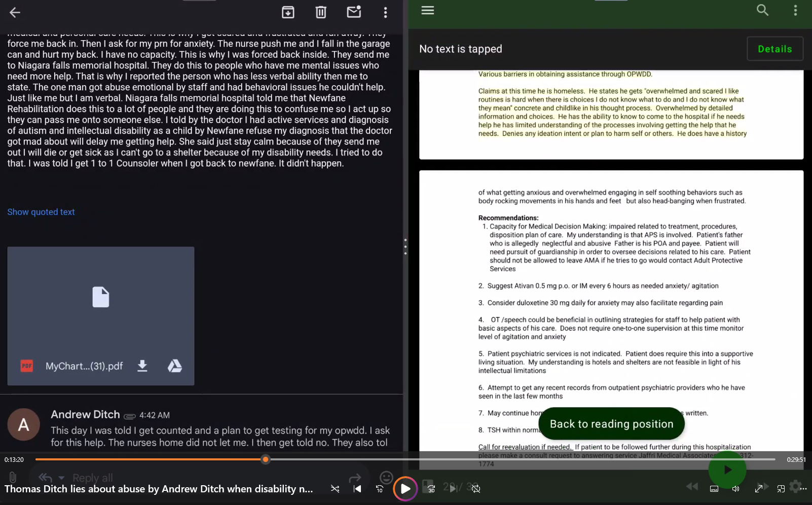The image size is (812, 505).
Task: Add an emoji reaction to the email
Action: pos(386,477)
